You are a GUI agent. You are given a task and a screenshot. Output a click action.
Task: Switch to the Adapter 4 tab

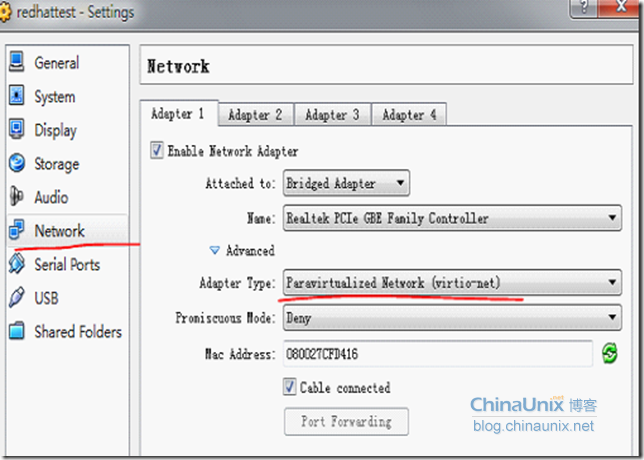point(409,115)
